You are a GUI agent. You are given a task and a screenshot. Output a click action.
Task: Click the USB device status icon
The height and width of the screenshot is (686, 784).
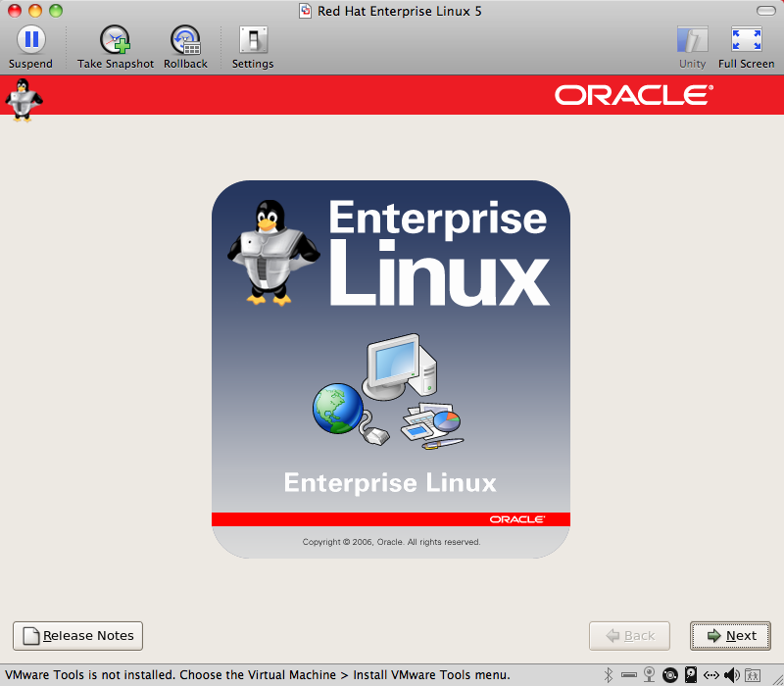629,675
